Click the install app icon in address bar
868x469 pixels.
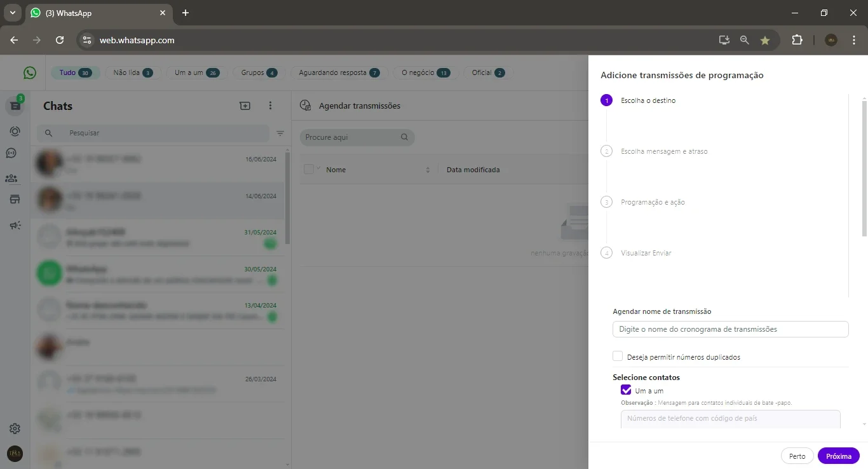pos(724,40)
